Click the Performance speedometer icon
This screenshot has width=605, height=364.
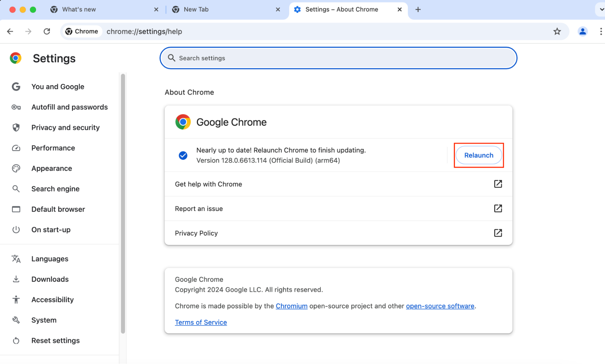click(16, 148)
